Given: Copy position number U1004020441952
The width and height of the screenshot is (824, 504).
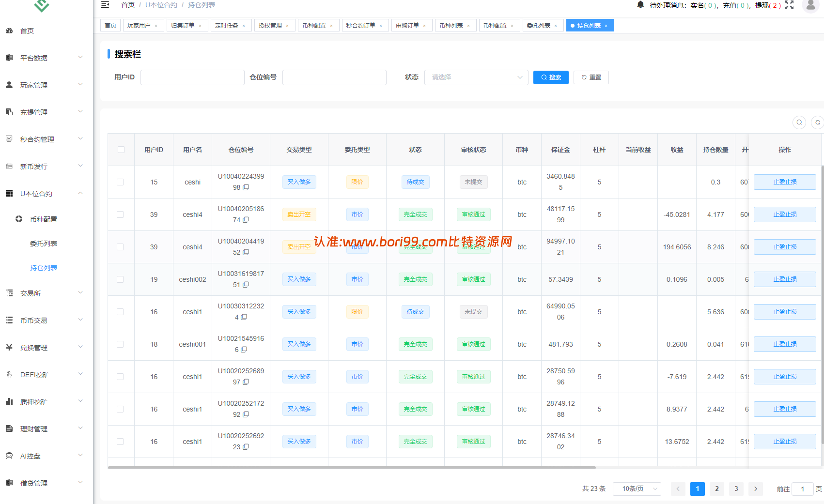Looking at the screenshot, I should [x=246, y=252].
